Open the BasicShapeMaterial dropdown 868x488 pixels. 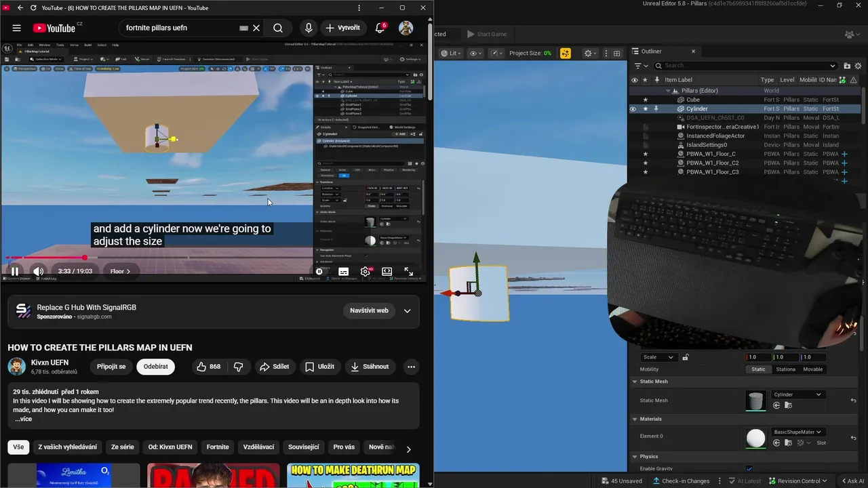797,432
